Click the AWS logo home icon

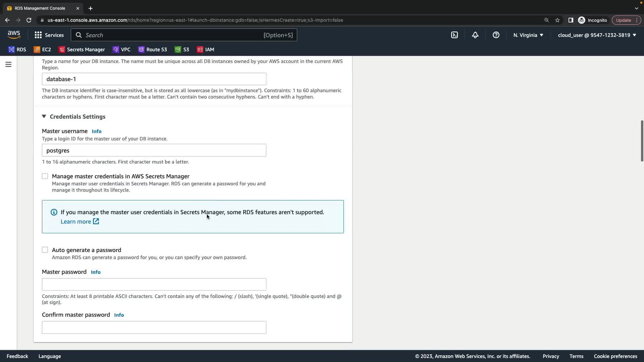pos(14,35)
